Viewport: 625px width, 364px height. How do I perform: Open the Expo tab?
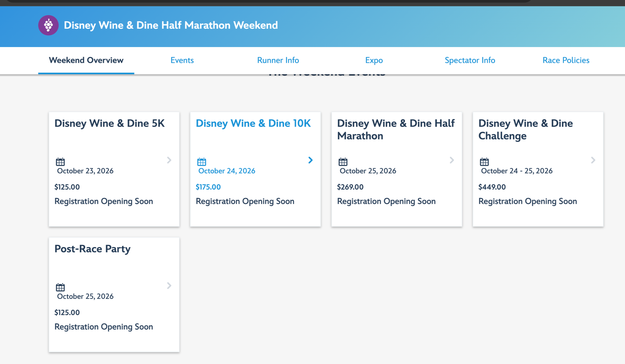[374, 60]
